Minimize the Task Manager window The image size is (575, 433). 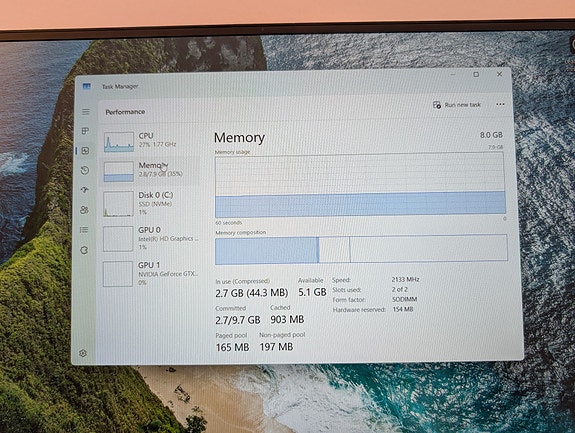(x=453, y=74)
